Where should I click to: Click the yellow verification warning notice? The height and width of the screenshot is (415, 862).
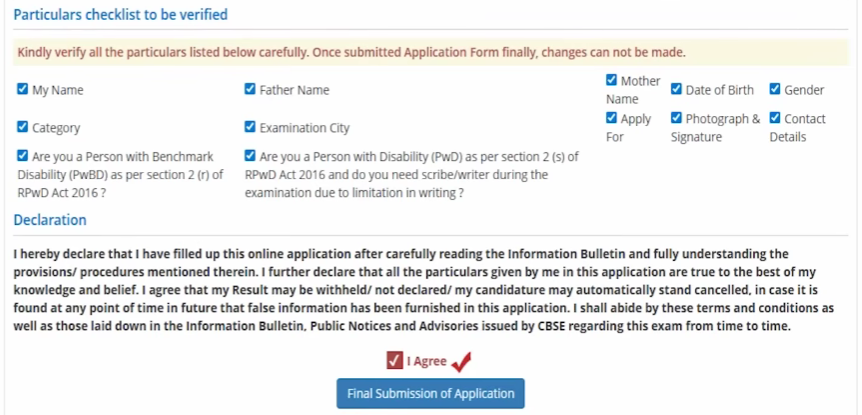350,52
